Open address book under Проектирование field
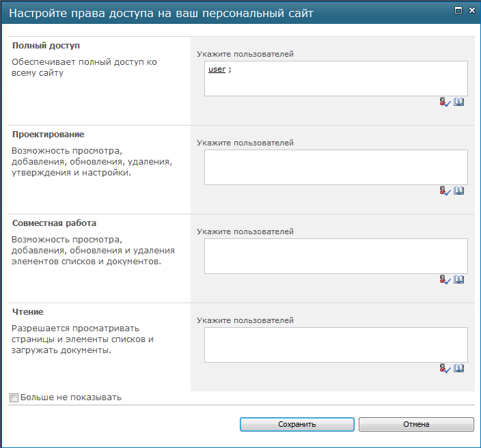 click(x=459, y=191)
